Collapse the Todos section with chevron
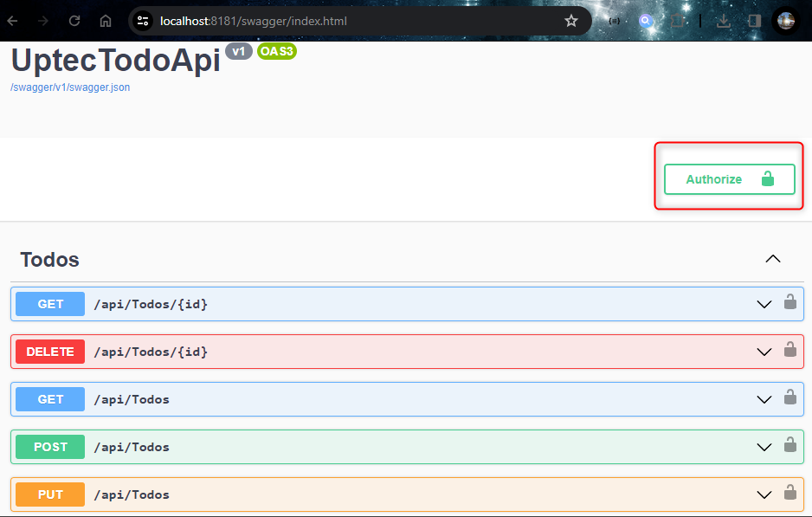The image size is (812, 517). [x=773, y=259]
